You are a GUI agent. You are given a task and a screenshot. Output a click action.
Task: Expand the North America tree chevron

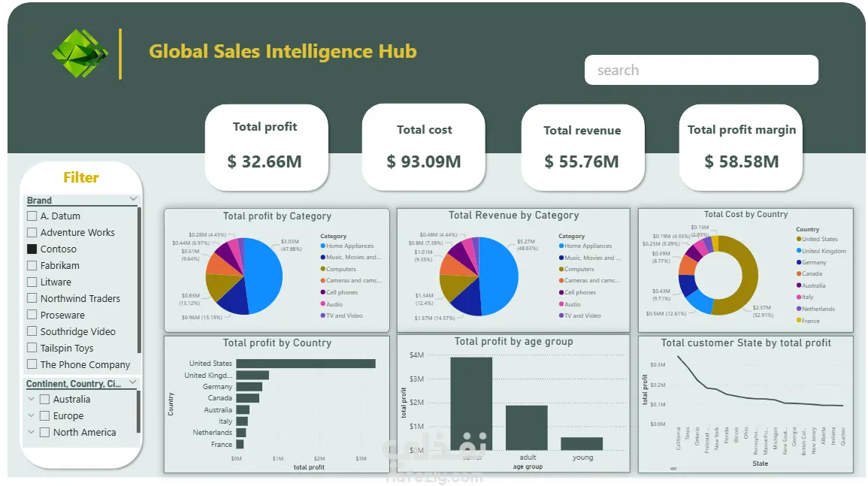31,432
